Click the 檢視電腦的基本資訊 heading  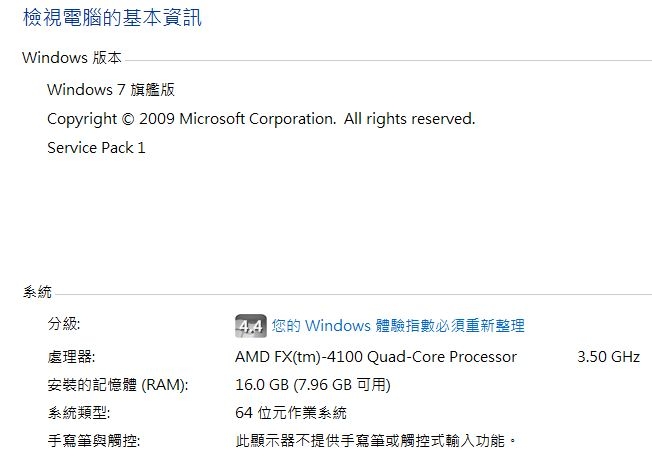112,18
